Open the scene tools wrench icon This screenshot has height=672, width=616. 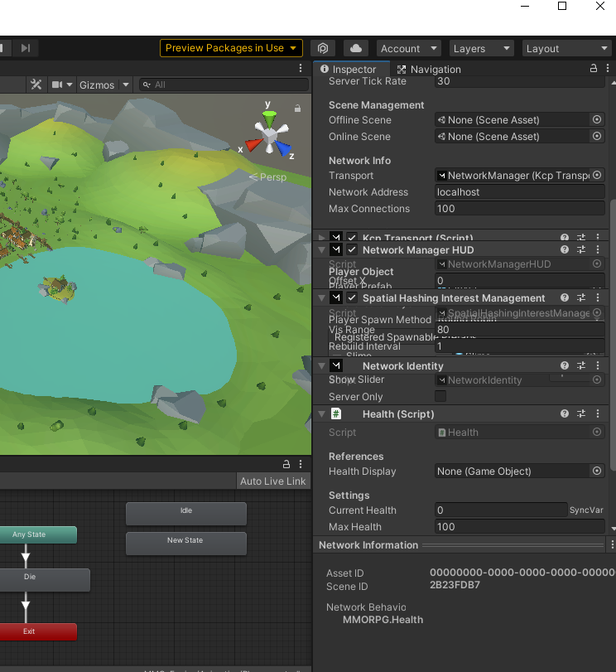pyautogui.click(x=36, y=85)
